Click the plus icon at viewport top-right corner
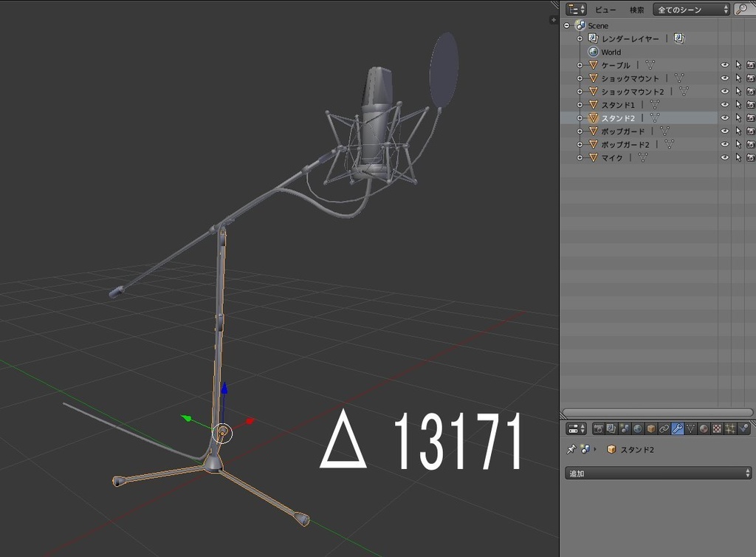The width and height of the screenshot is (756, 557). (554, 20)
